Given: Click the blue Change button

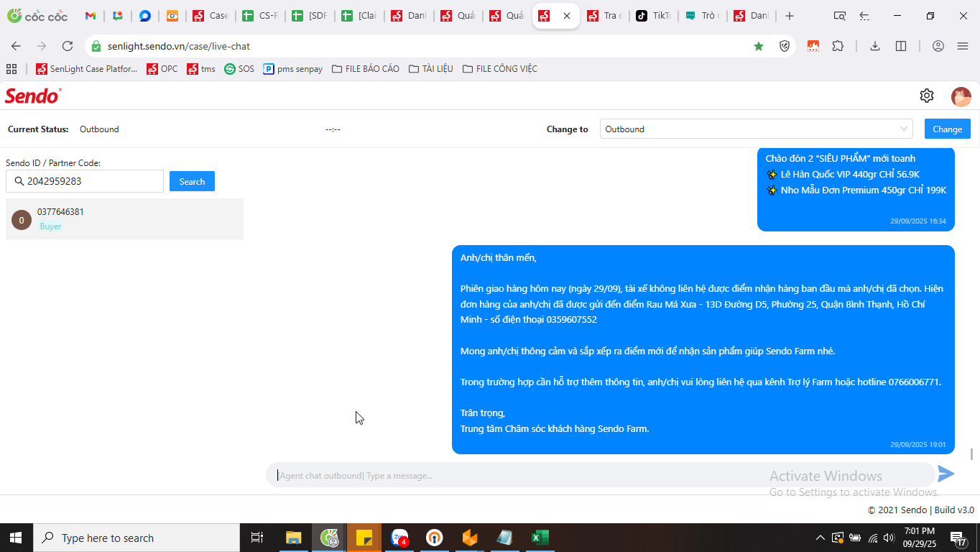Looking at the screenshot, I should (x=947, y=129).
